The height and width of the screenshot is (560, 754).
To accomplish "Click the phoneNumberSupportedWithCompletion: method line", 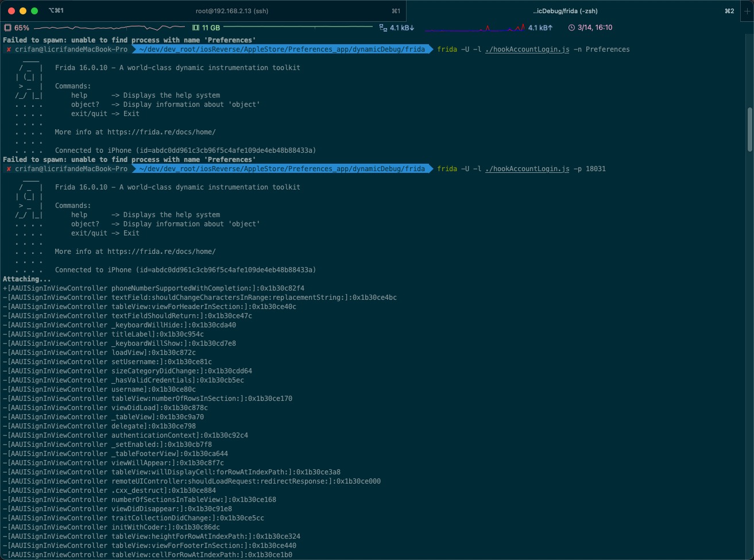I will (x=153, y=288).
